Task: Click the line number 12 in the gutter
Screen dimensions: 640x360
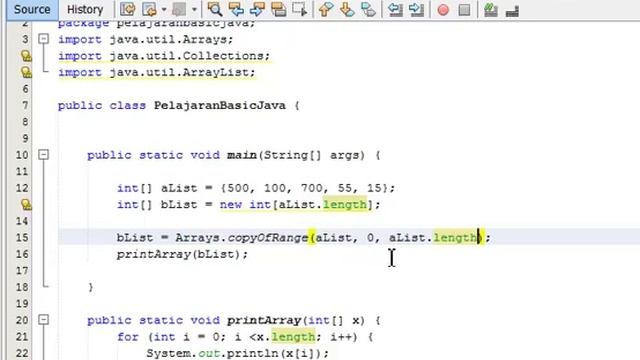Action: 22,188
